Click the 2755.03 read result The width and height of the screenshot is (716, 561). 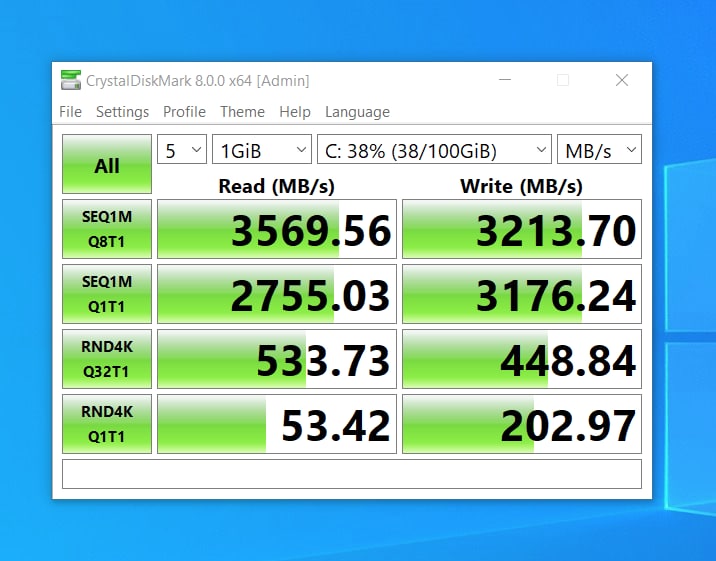[x=277, y=294]
